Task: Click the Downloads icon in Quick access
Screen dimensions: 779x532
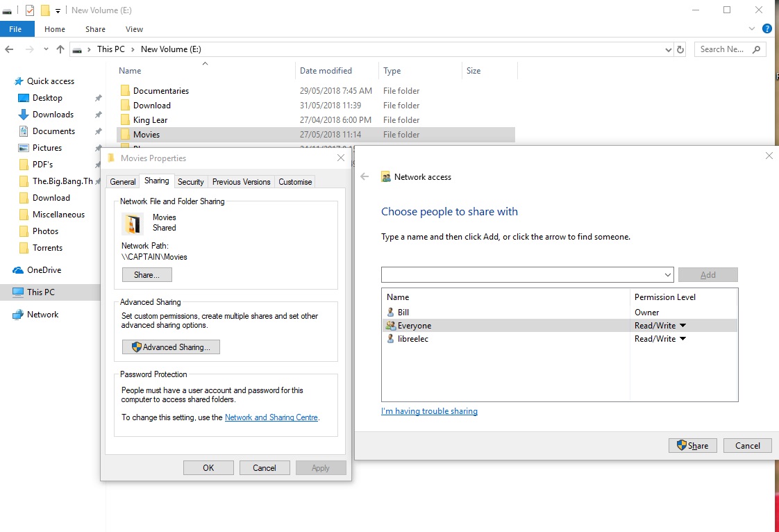Action: 22,115
